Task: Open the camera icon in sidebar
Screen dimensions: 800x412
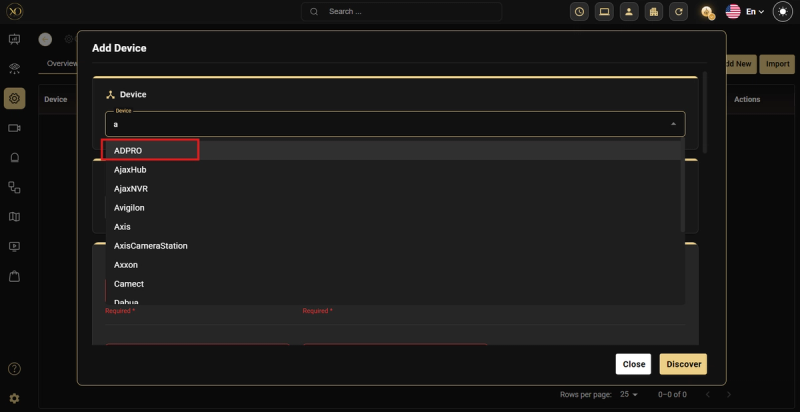Action: (14, 128)
